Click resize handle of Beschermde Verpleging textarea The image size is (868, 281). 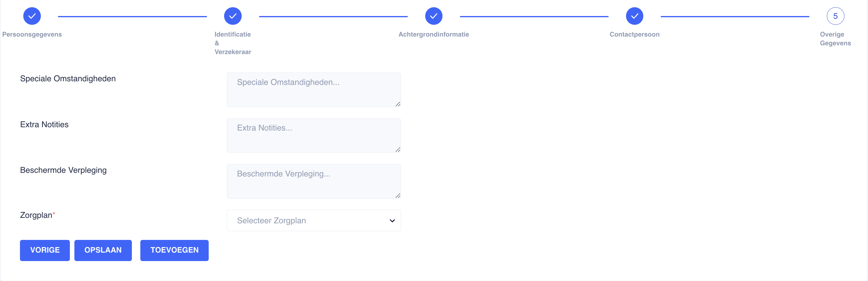coord(398,195)
